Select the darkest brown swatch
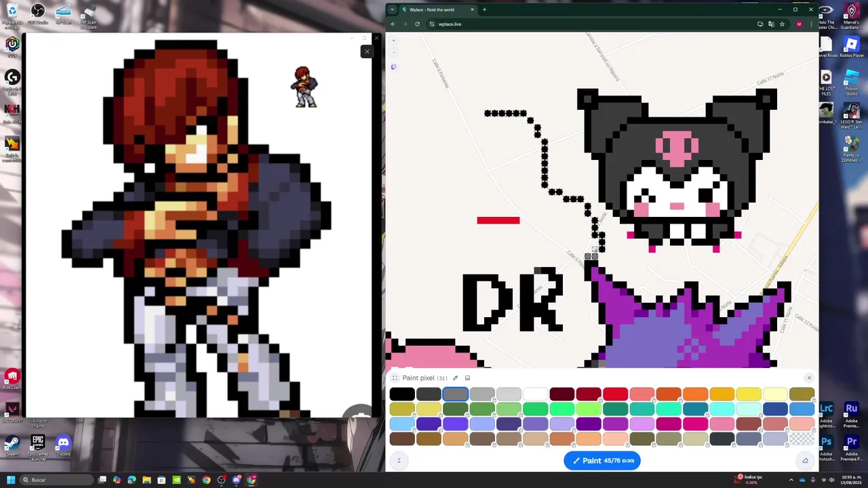 coord(401,439)
